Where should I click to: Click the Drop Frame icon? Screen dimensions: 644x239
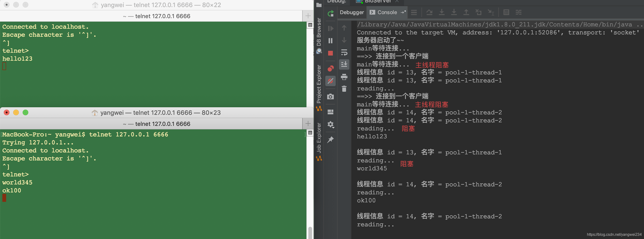pyautogui.click(x=479, y=12)
